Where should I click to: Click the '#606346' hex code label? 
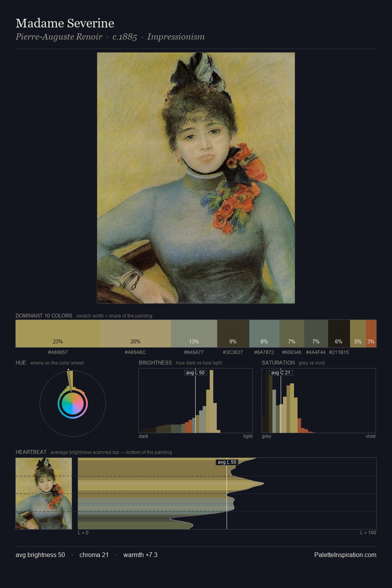pyautogui.click(x=292, y=352)
